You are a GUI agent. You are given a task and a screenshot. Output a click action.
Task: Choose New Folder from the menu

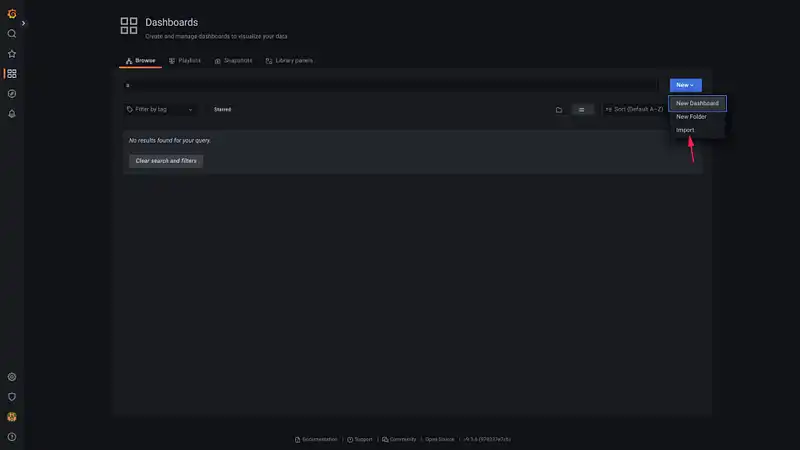[x=697, y=117]
